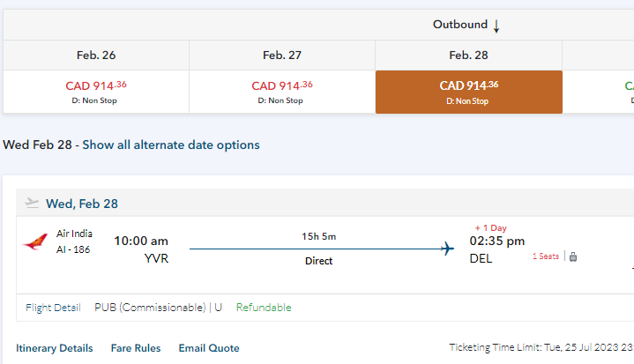The width and height of the screenshot is (634, 364).
Task: Open the Fare Rules tab
Action: click(x=135, y=348)
